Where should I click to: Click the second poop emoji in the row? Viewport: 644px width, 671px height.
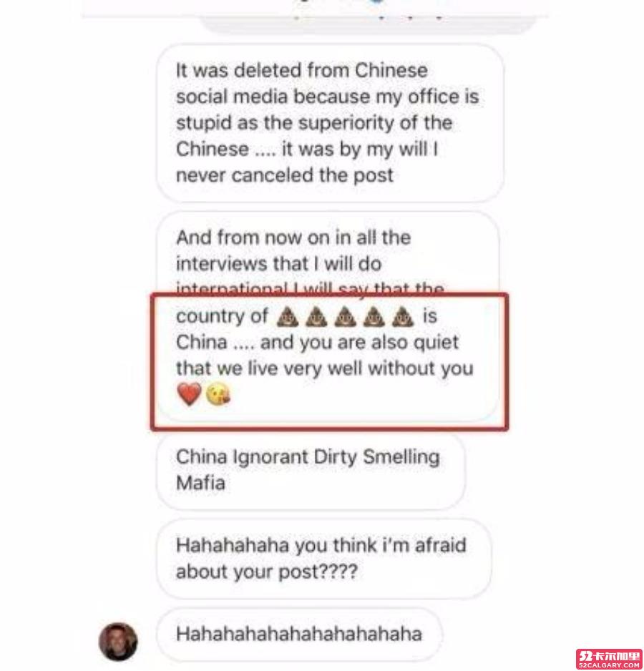(316, 317)
